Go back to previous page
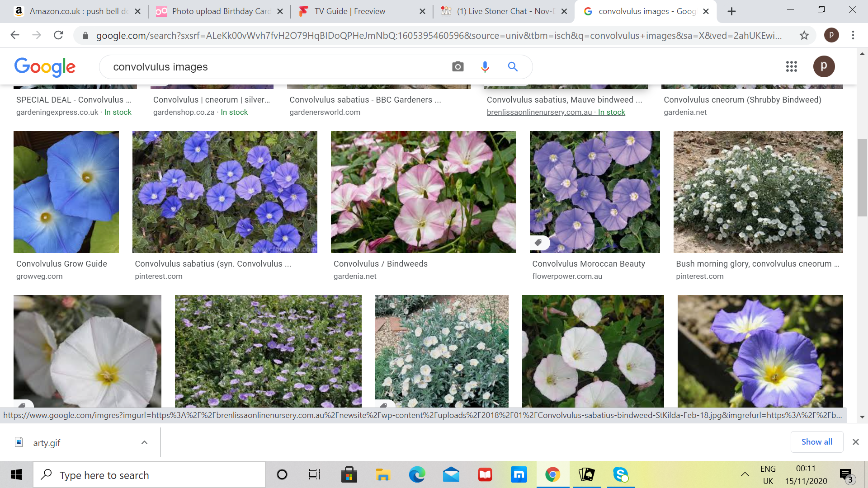This screenshot has height=488, width=868. pyautogui.click(x=15, y=35)
